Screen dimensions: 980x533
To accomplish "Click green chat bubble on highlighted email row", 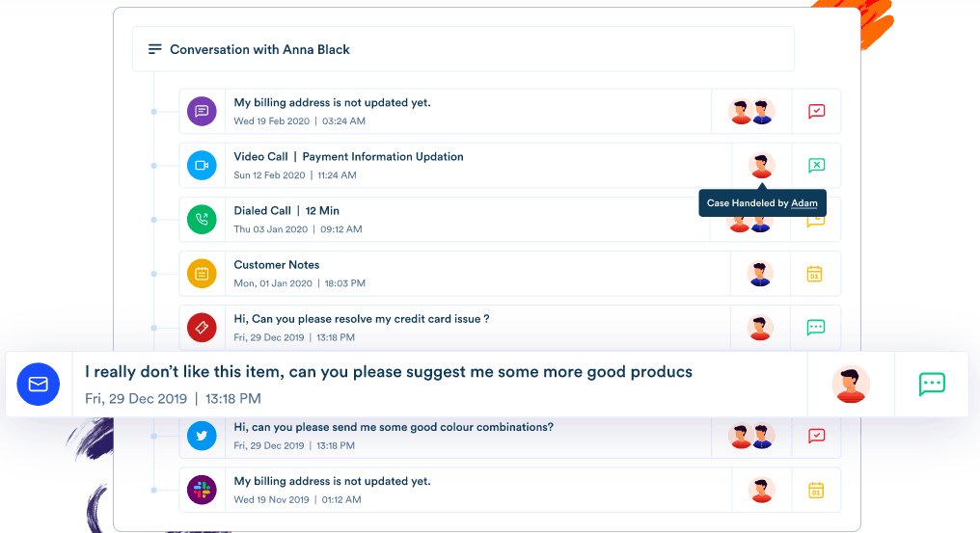I will [x=932, y=384].
